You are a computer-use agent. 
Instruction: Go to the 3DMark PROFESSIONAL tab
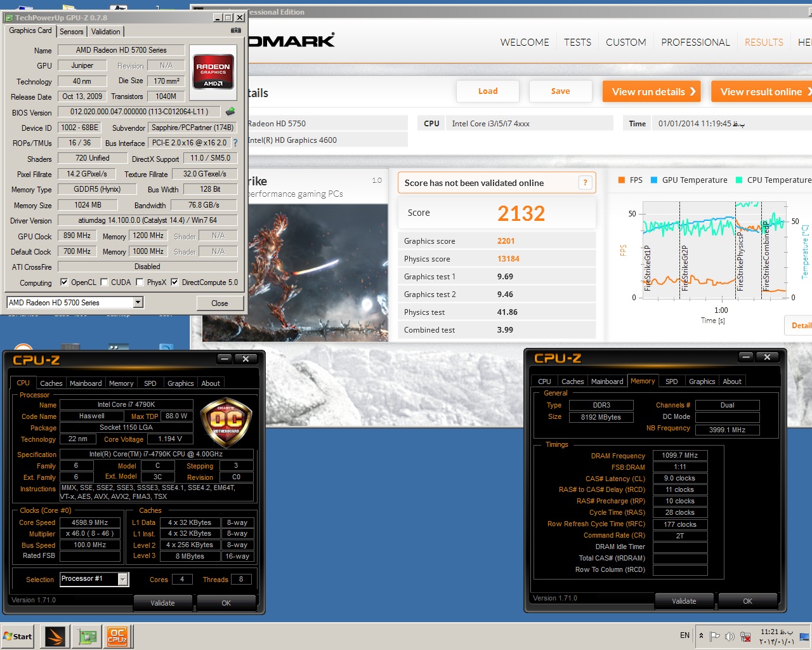(x=695, y=43)
